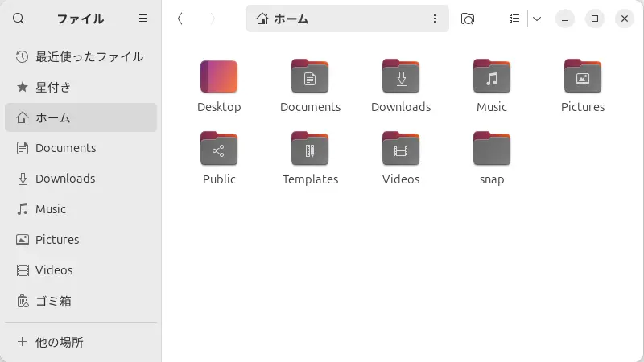This screenshot has width=644, height=362.
Task: Click the folder search icon in toolbar
Action: (468, 19)
